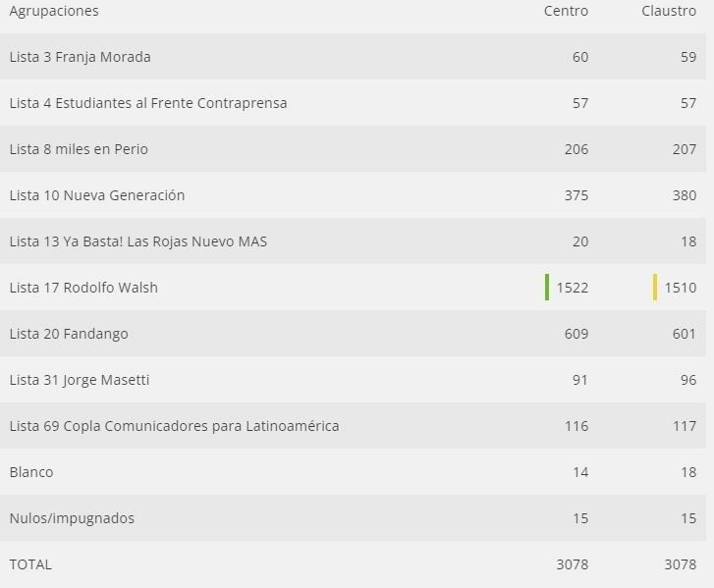Select the Agrupaciones column header

(54, 11)
